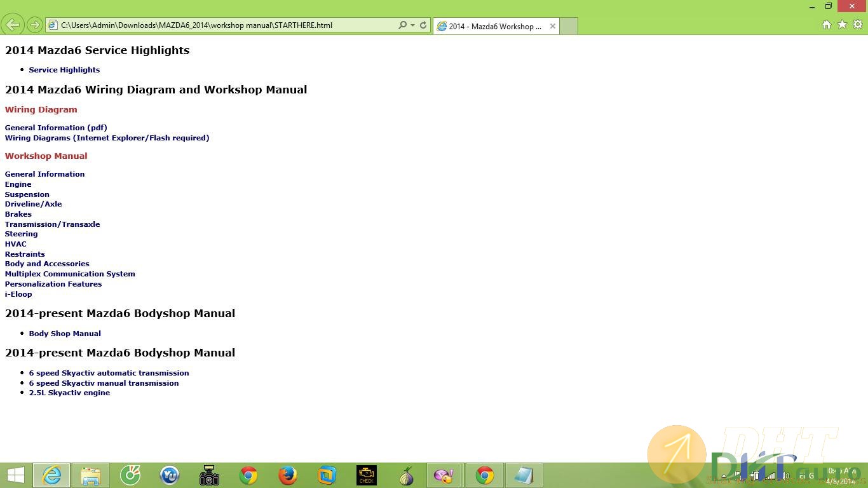
Task: Click the red 'Wiring Diagram' heading
Action: click(41, 109)
